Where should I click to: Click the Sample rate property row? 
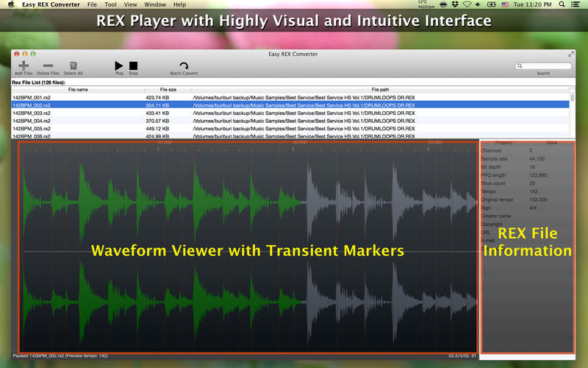(x=527, y=159)
